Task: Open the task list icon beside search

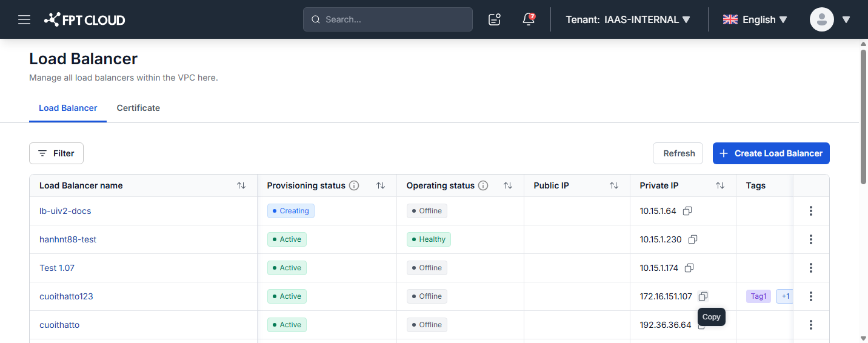Action: (x=495, y=19)
